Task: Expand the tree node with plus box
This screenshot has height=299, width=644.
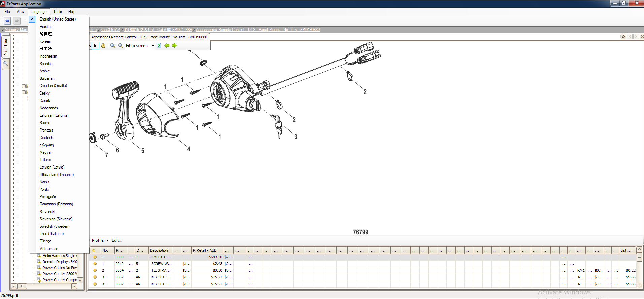Action: coord(24,86)
